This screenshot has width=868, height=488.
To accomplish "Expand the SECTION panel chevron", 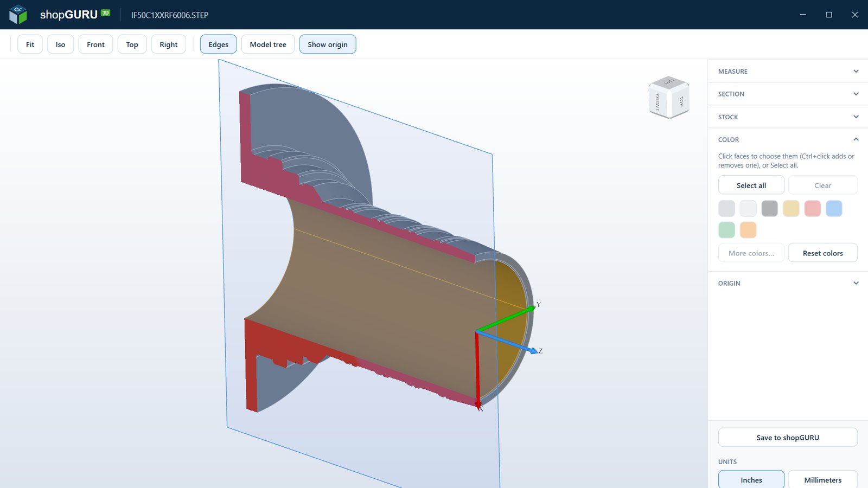I will click(856, 94).
